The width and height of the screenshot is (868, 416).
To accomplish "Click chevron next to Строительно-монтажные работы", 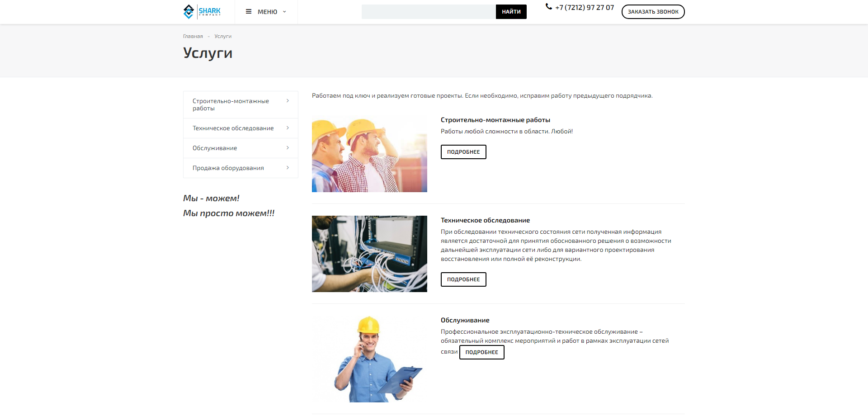I will (288, 101).
